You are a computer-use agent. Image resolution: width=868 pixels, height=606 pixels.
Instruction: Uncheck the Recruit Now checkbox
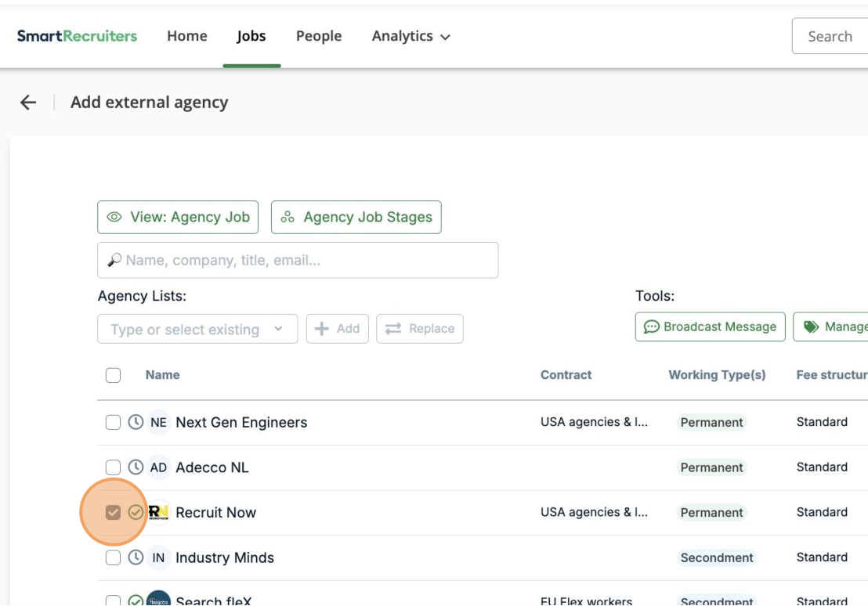click(x=113, y=513)
